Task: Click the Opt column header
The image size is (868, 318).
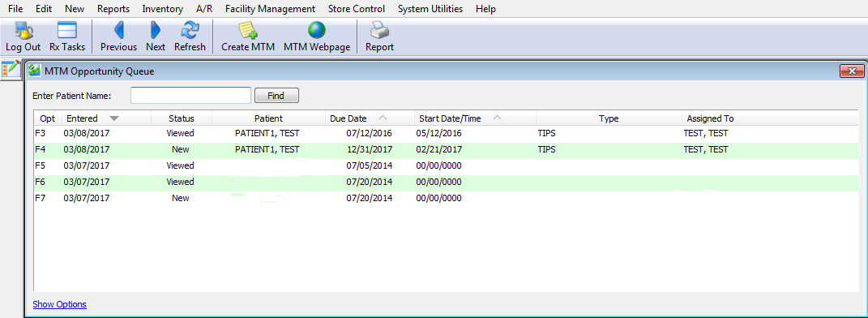Action: click(48, 118)
